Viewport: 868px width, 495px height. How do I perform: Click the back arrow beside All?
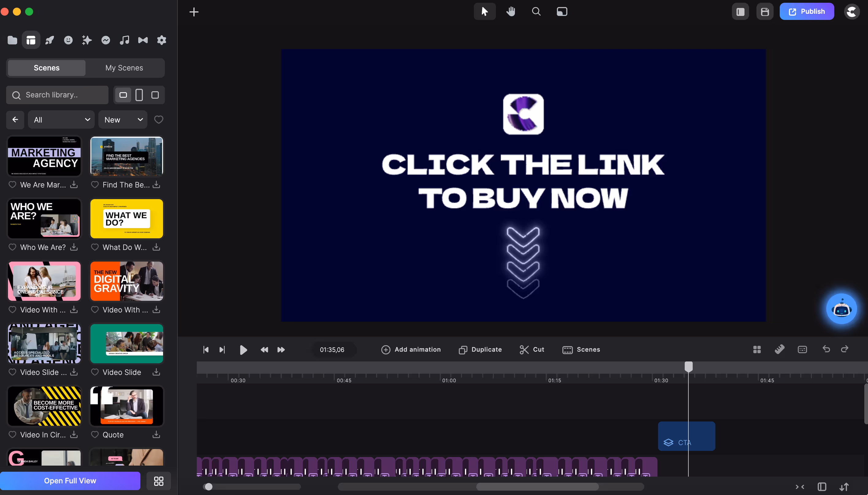(x=15, y=120)
